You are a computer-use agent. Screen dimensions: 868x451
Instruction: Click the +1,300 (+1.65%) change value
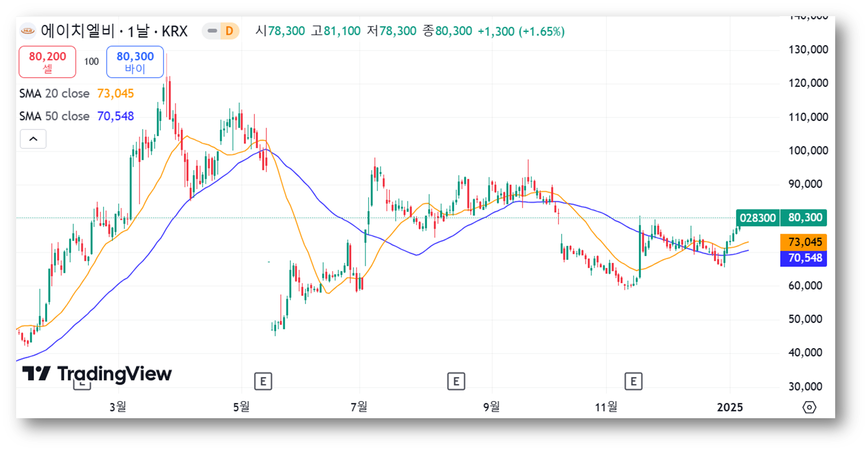click(521, 31)
